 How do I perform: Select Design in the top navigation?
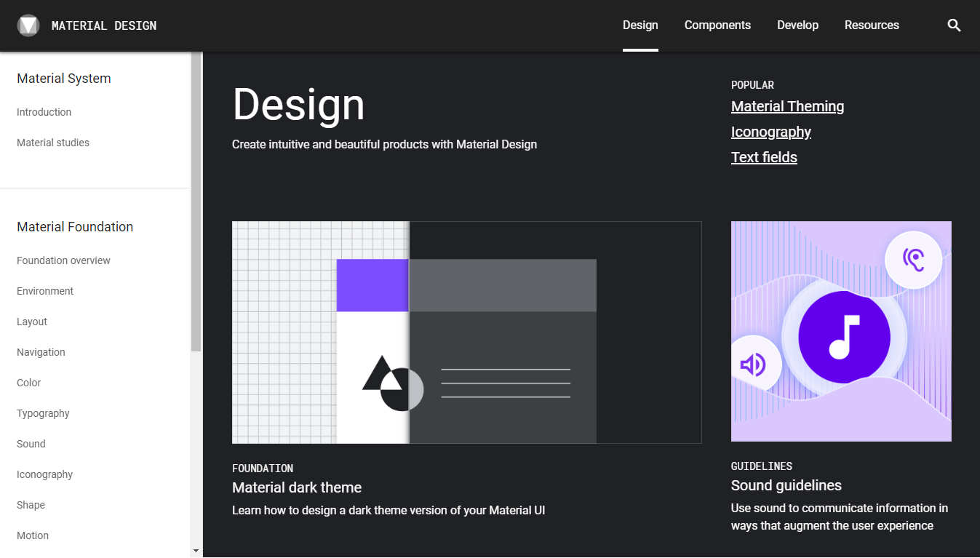click(x=640, y=25)
